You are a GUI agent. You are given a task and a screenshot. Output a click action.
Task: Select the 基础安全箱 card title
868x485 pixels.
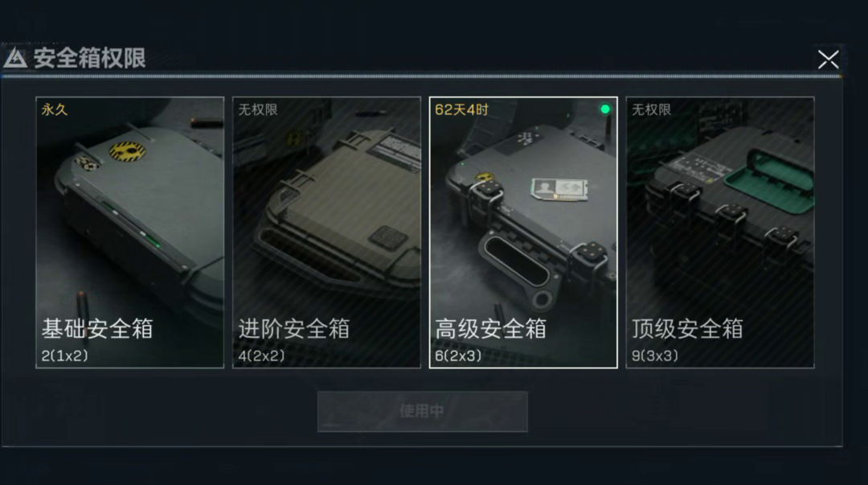tap(97, 329)
